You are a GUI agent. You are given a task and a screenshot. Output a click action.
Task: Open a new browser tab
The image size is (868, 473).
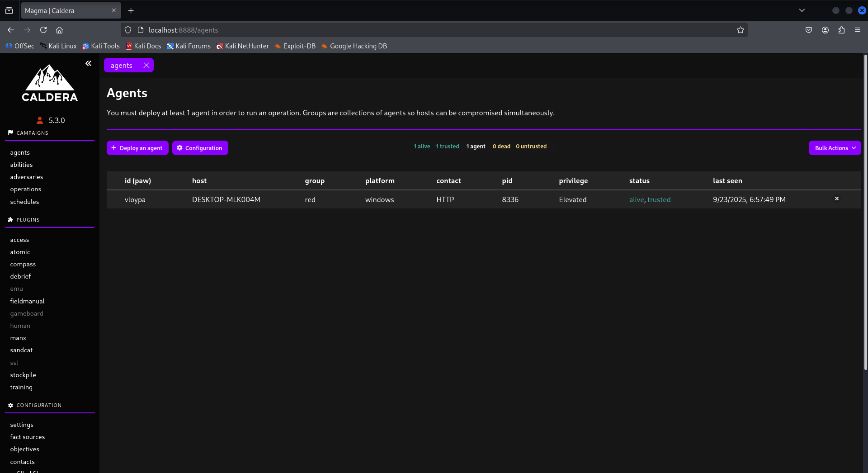click(131, 10)
